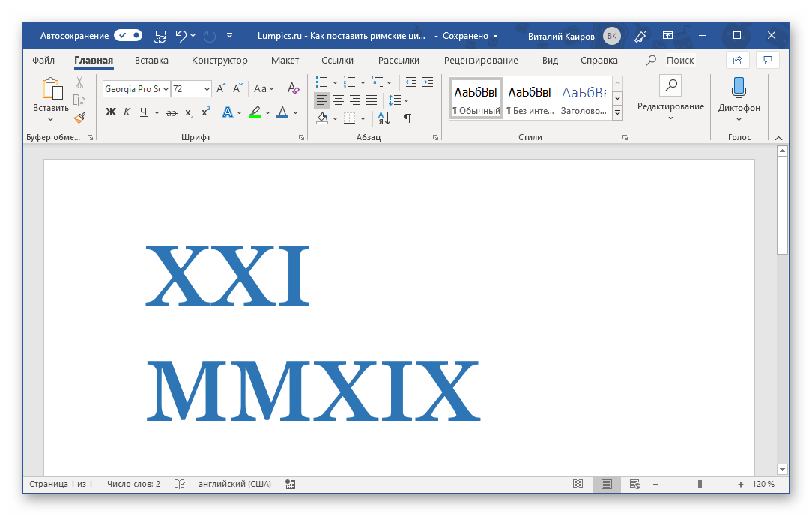Click the Dictate microphone icon

click(739, 88)
